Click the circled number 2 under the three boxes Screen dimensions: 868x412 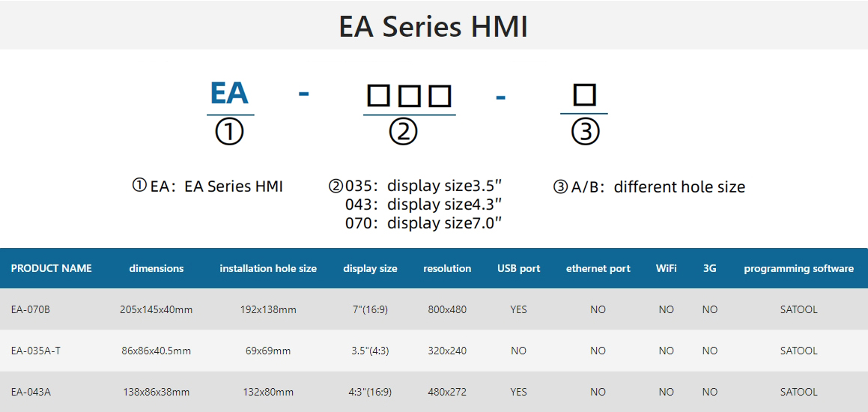click(x=403, y=133)
